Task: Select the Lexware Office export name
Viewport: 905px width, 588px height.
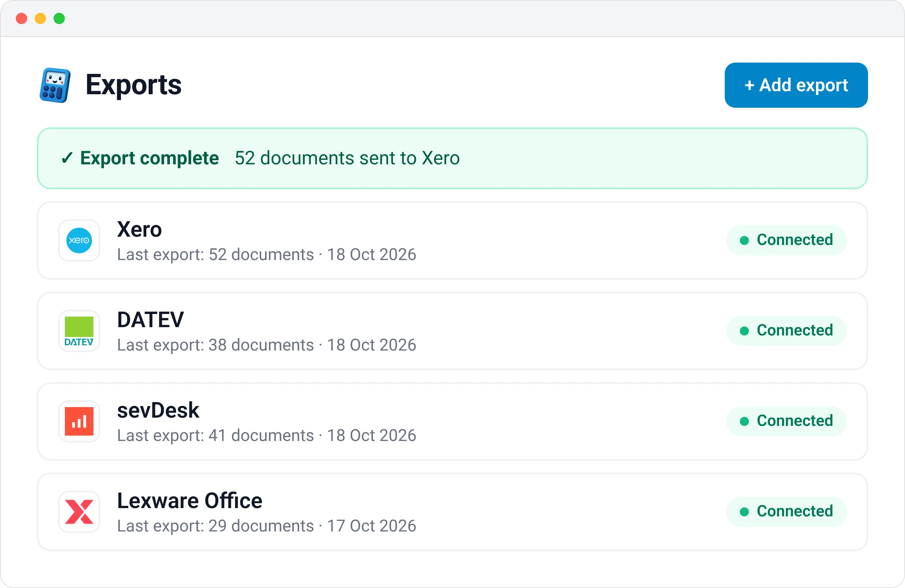Action: coord(190,501)
